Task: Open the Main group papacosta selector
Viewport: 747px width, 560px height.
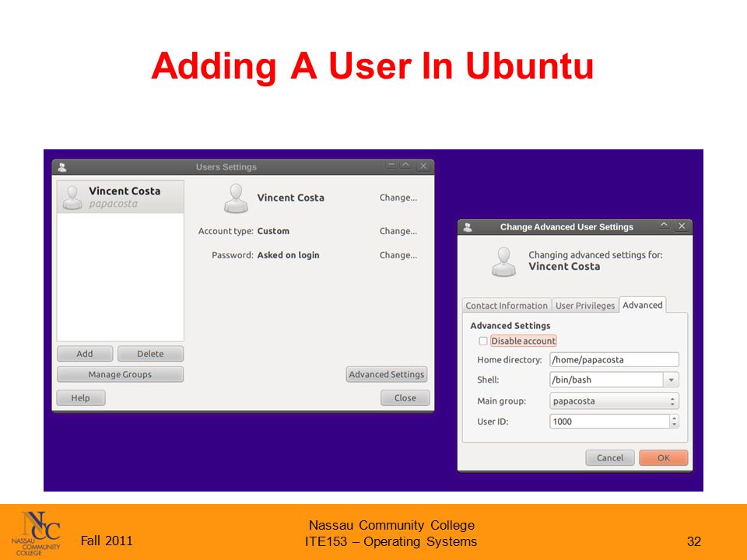Action: 614,401
